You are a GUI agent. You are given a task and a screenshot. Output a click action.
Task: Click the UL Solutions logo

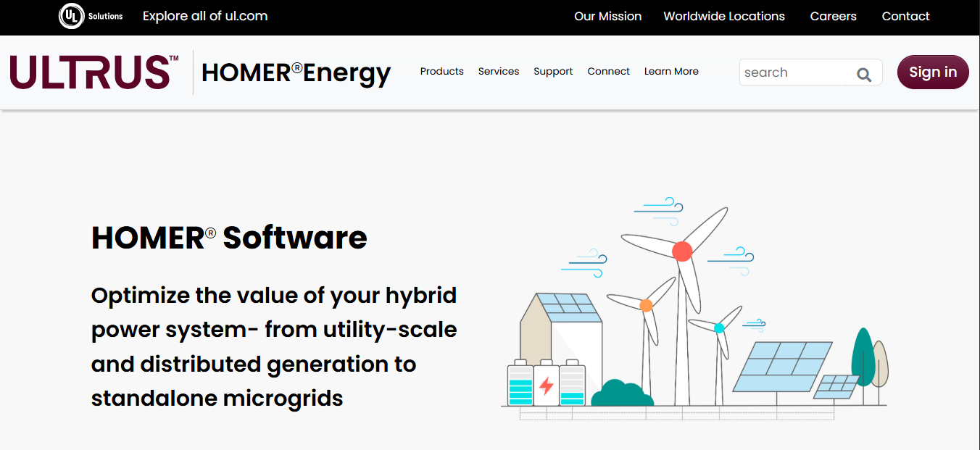tap(91, 16)
